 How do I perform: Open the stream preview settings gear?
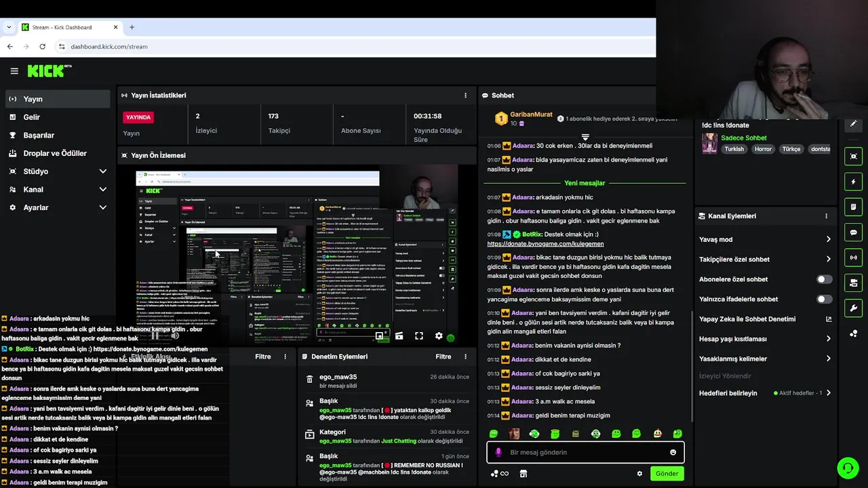(x=439, y=336)
